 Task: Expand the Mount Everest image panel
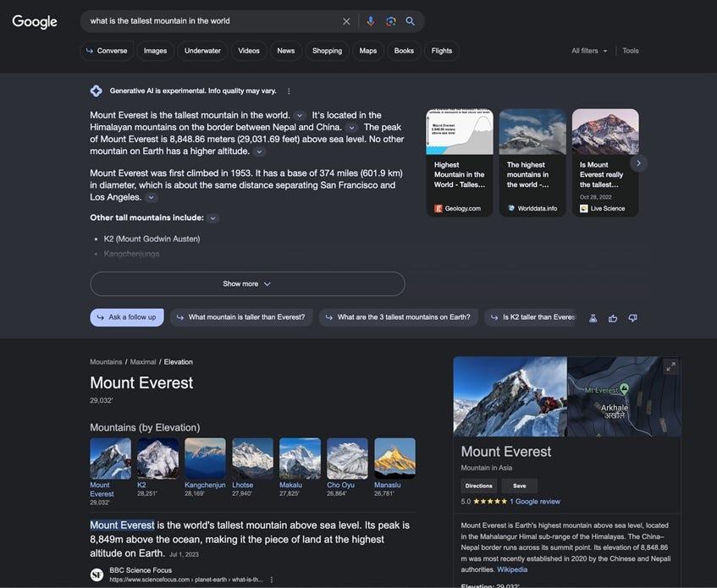click(x=670, y=366)
